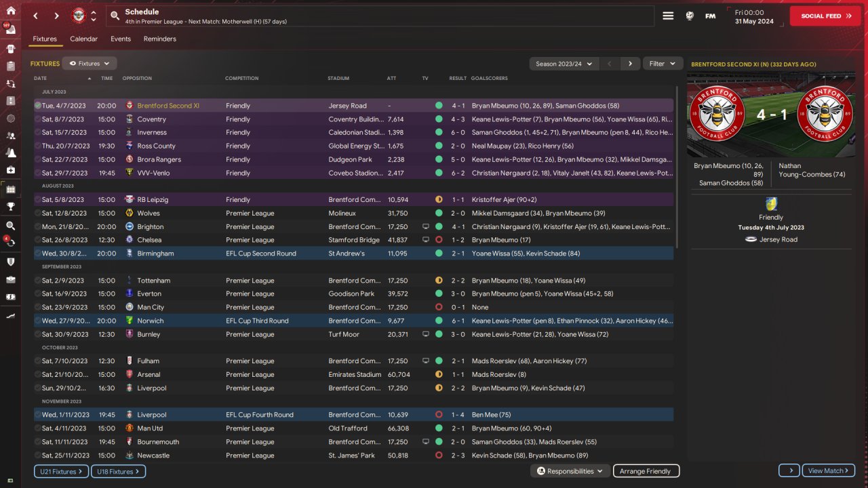Viewport: 868px width, 488px height.
Task: Go to the Home sidebar icon
Action: point(10,10)
